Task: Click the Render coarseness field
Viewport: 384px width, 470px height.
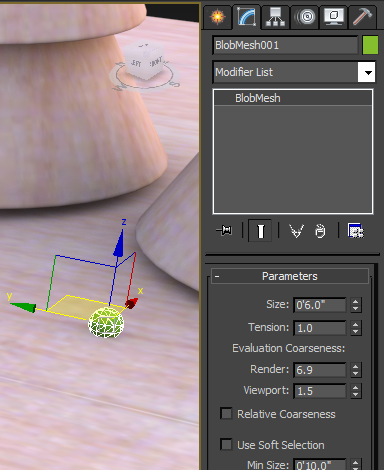Action: point(320,370)
